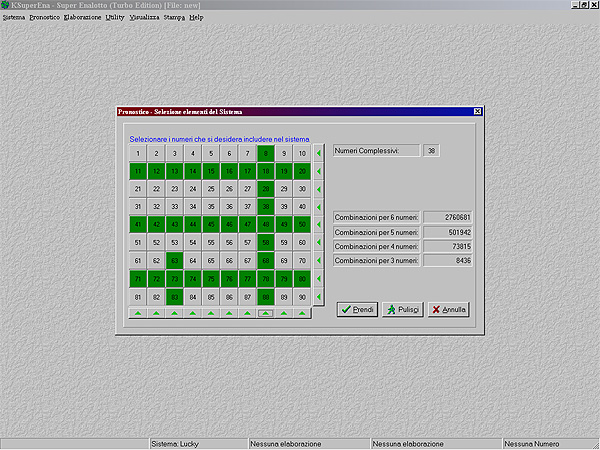Screen dimensions: 600x450
Task: Click 'Nessuna Numero' in the status bar
Action: coord(532,444)
